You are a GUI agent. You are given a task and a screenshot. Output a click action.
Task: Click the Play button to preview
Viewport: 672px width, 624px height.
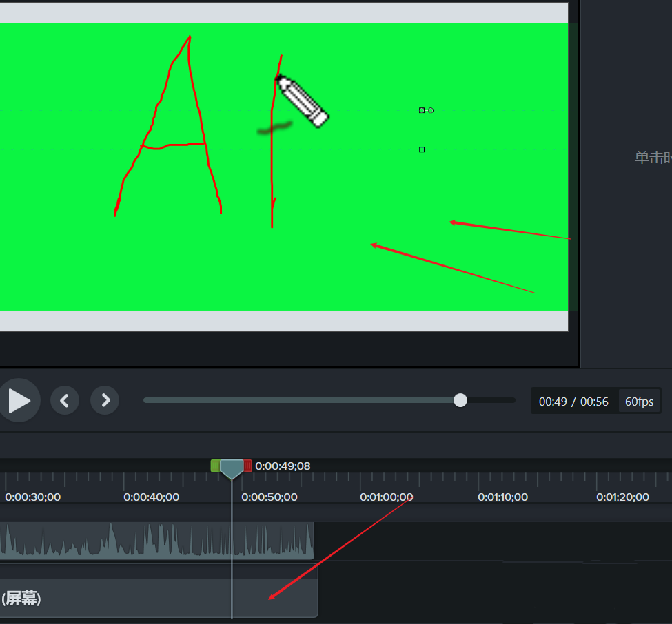(20, 400)
